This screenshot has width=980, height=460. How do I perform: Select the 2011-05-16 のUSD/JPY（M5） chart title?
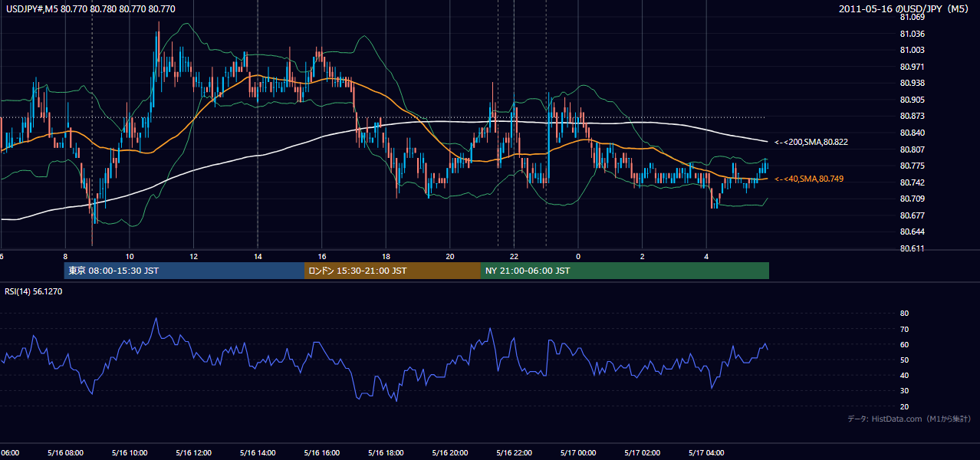click(x=905, y=9)
